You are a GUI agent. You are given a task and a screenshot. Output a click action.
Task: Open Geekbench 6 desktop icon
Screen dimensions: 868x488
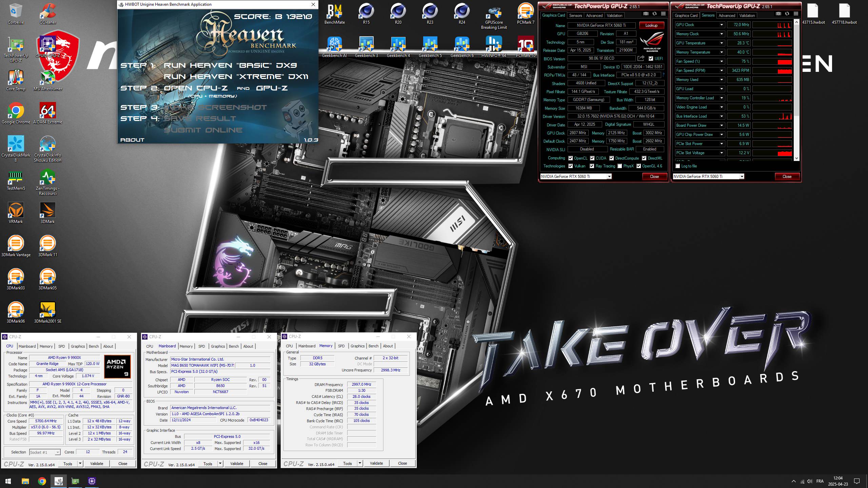coord(462,47)
